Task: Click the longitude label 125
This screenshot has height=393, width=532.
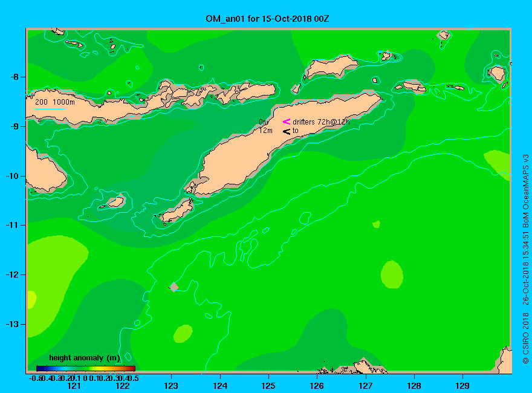Action: pyautogui.click(x=268, y=386)
